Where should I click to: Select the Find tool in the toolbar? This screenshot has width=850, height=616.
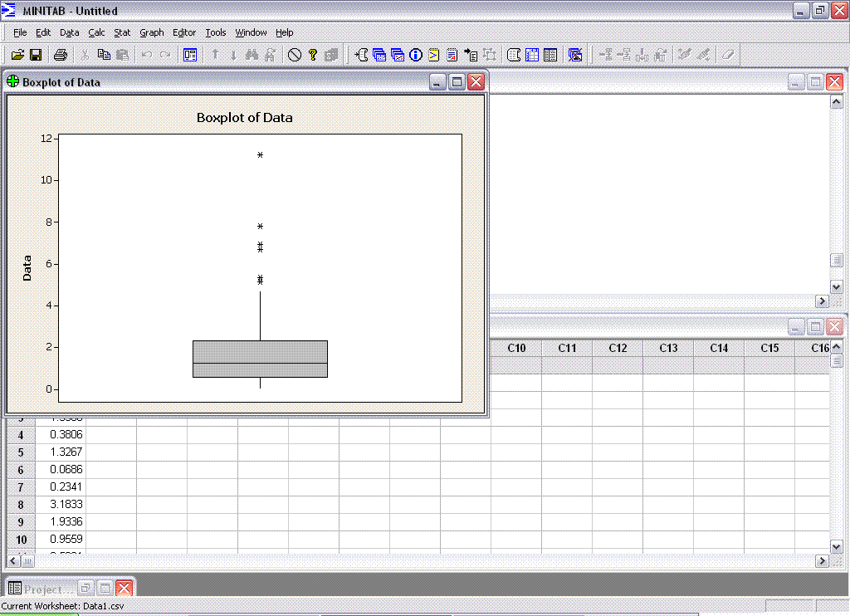point(251,54)
